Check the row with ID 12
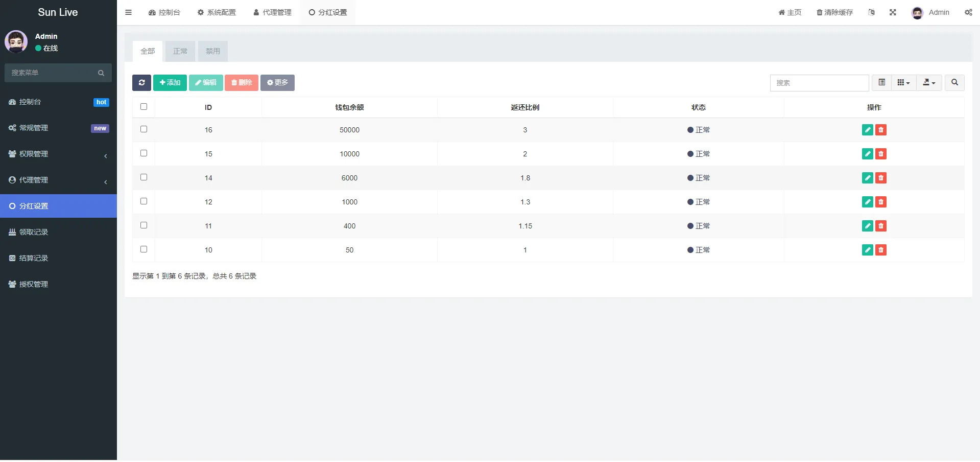The height and width of the screenshot is (462, 980). pos(144,201)
